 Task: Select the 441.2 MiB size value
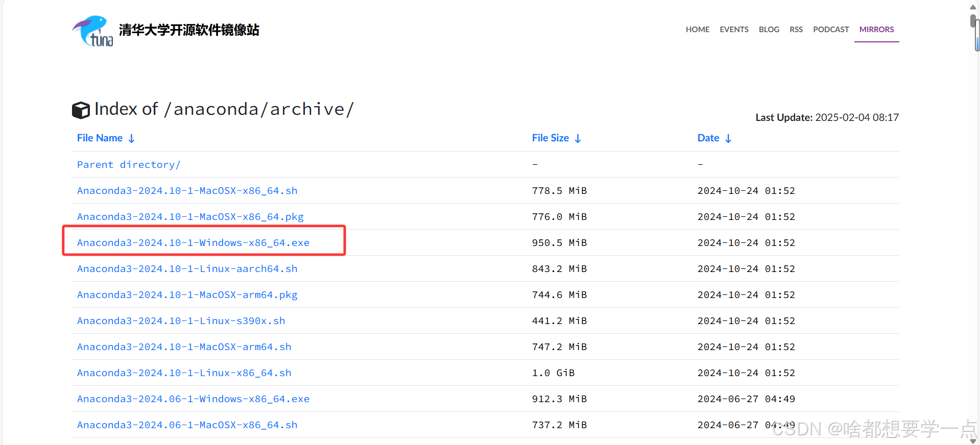coord(559,321)
